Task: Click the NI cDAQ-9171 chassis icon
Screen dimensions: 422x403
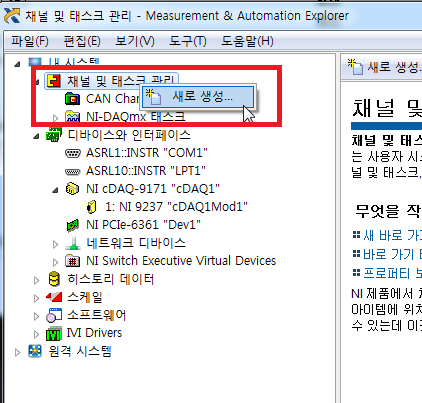Action: 72,189
